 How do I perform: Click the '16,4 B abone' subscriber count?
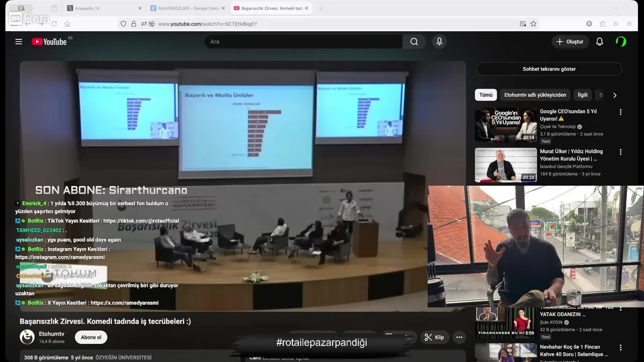[52, 341]
